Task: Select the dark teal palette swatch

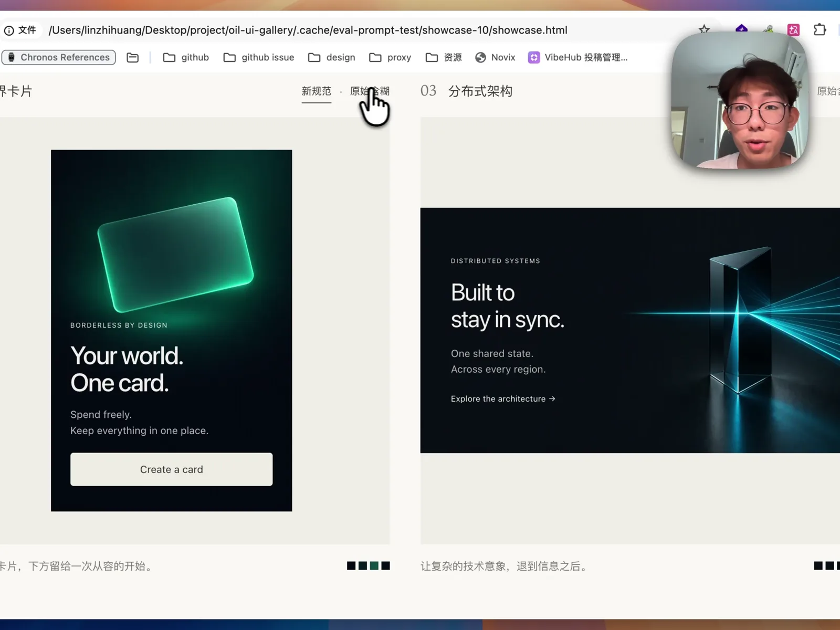Action: coord(362,565)
